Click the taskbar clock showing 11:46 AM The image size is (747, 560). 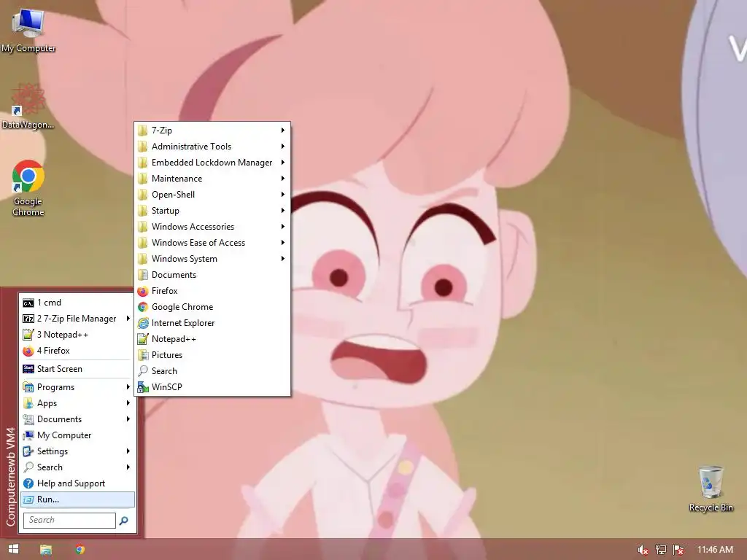(x=715, y=550)
